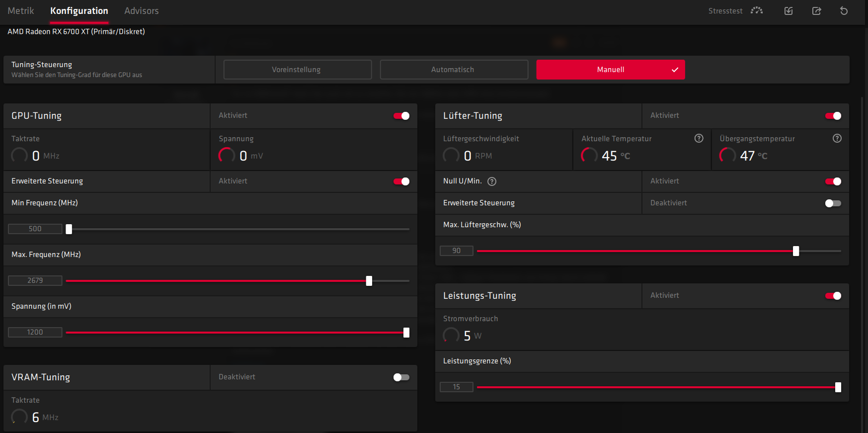Click the Lüfter-Tuning heading
This screenshot has height=433, width=868.
[473, 116]
